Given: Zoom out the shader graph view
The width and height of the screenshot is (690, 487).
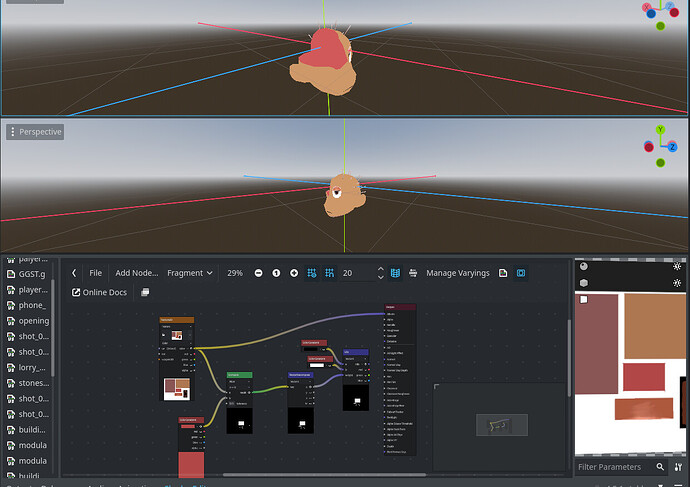Looking at the screenshot, I should point(259,273).
